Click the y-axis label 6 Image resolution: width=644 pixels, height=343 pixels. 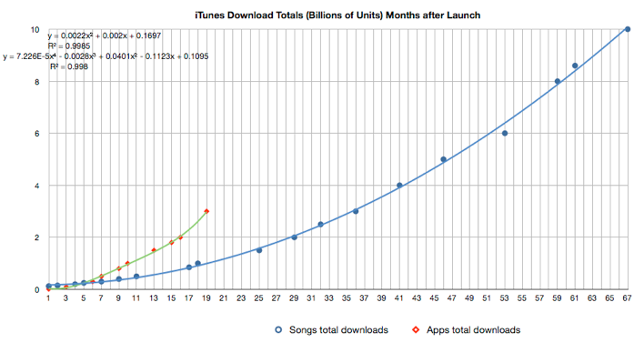pyautogui.click(x=37, y=134)
